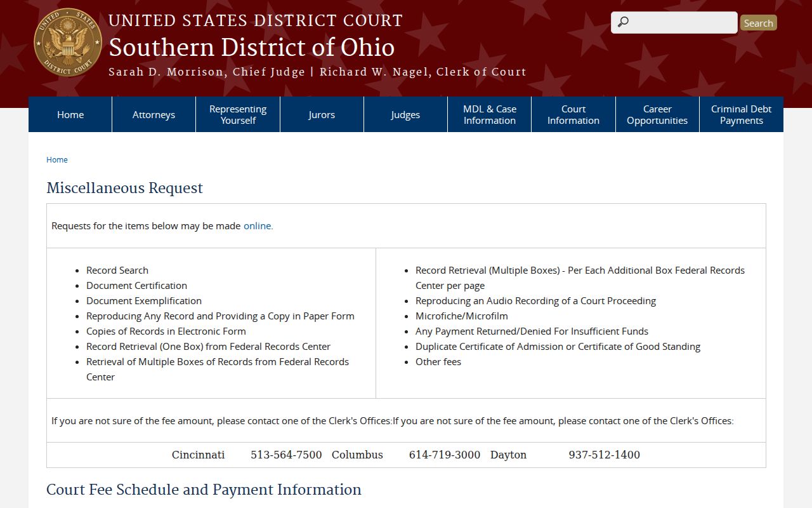Screen dimensions: 812x508
Task: Open the Home navigation menu
Action: click(x=70, y=114)
